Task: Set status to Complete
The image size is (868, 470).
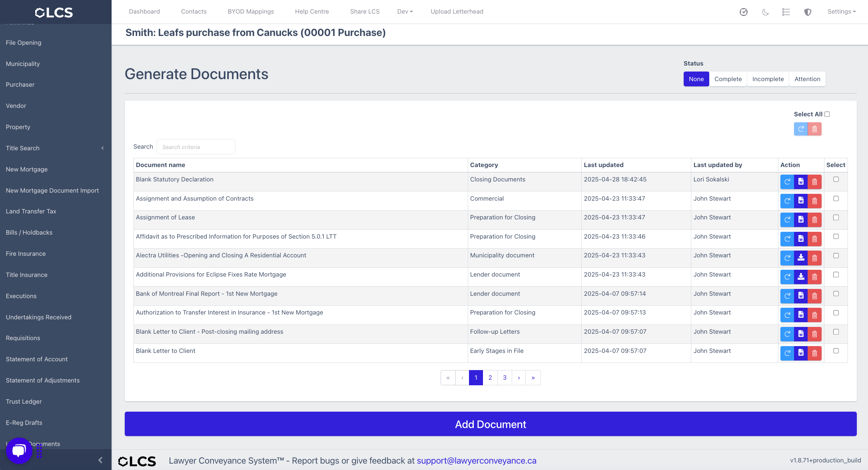Action: [728, 79]
